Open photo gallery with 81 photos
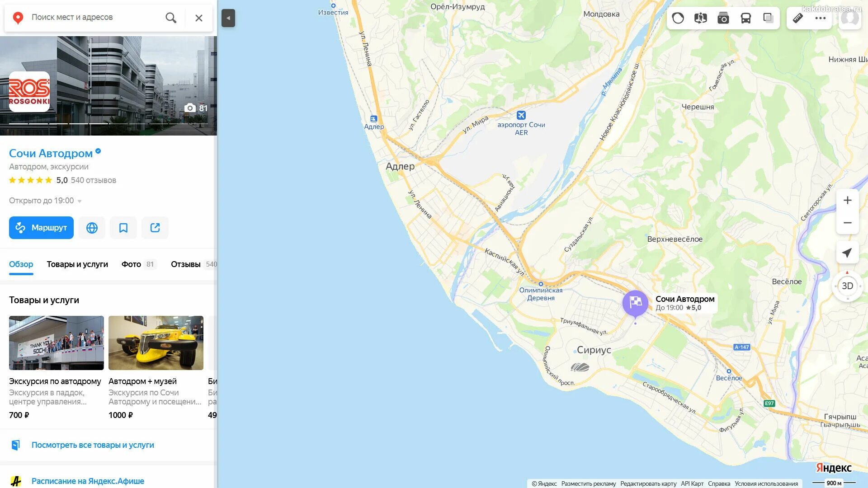This screenshot has height=488, width=868. (196, 108)
